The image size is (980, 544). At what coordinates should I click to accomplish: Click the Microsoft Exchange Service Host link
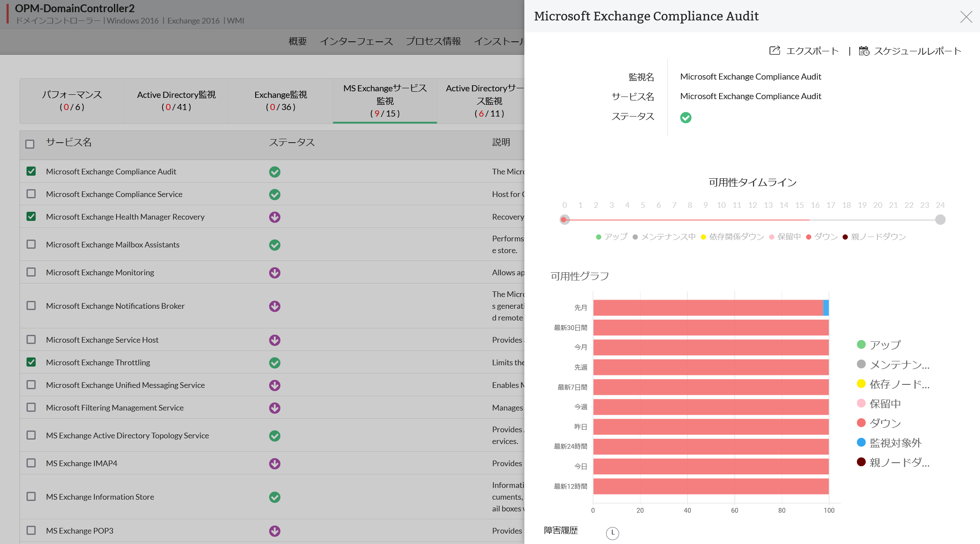click(102, 340)
